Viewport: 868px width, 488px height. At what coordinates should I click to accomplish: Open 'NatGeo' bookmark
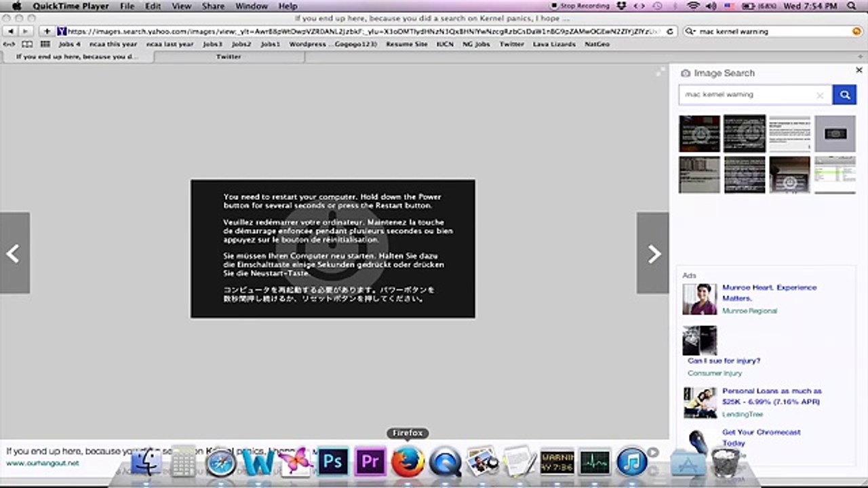point(597,44)
